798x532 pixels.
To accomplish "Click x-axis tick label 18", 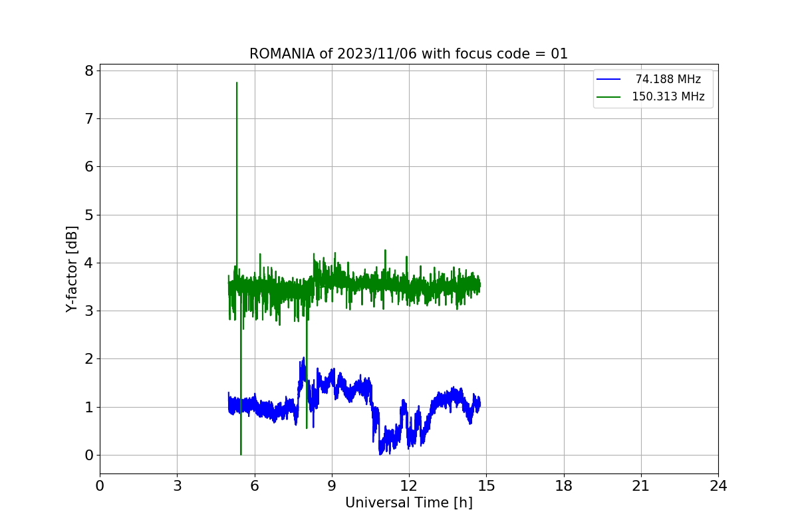I will tap(564, 486).
